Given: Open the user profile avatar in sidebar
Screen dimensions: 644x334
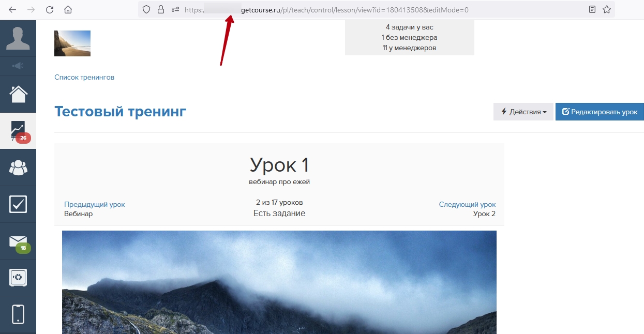Looking at the screenshot, I should click(x=18, y=38).
